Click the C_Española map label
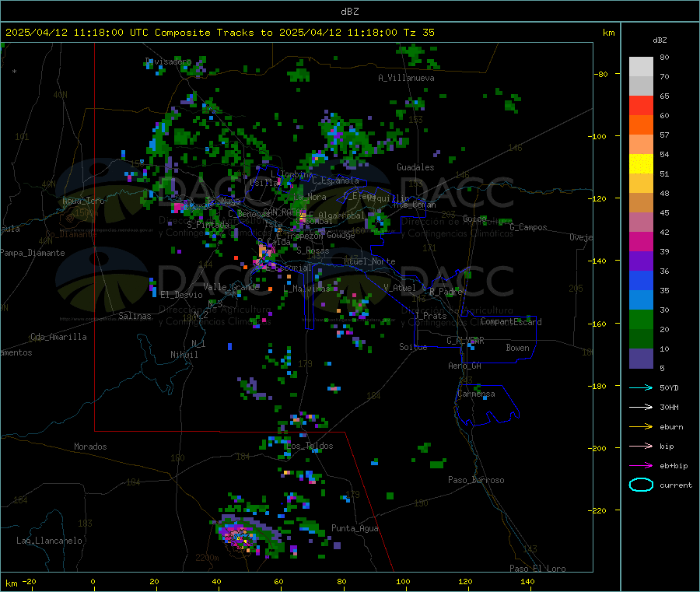This screenshot has height=592, width=700. [335, 180]
